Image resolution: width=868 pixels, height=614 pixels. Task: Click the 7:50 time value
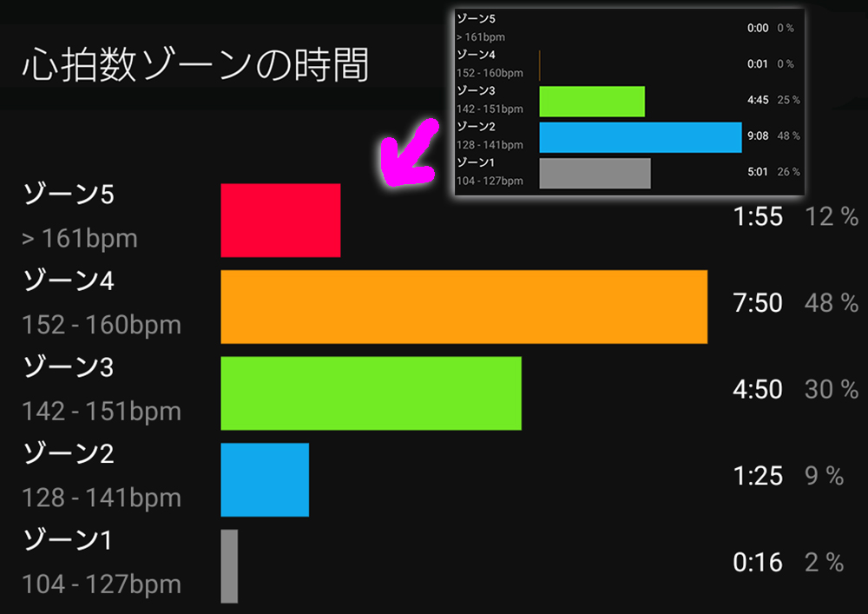coord(758,303)
